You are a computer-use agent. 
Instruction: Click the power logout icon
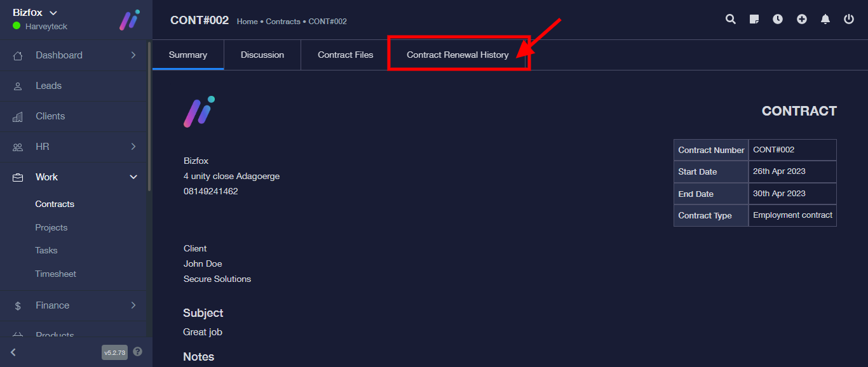(x=849, y=20)
